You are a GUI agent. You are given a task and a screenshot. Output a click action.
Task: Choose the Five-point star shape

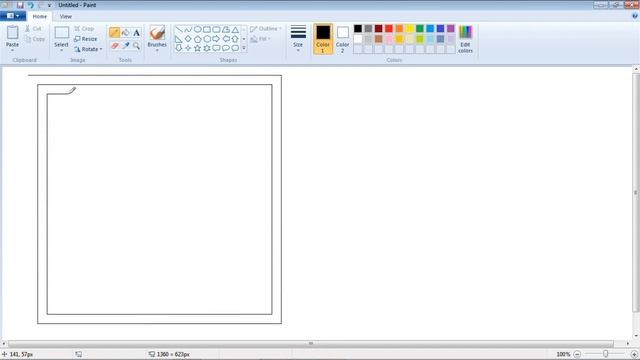198,48
